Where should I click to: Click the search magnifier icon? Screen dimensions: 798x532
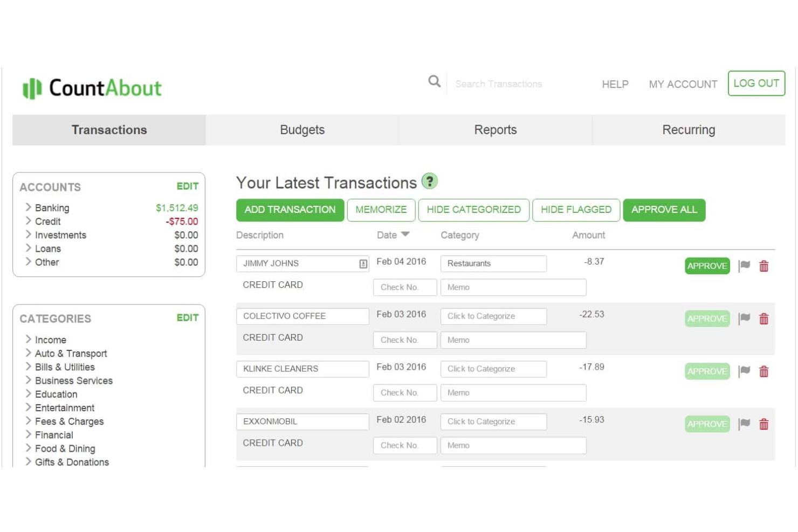click(x=434, y=82)
